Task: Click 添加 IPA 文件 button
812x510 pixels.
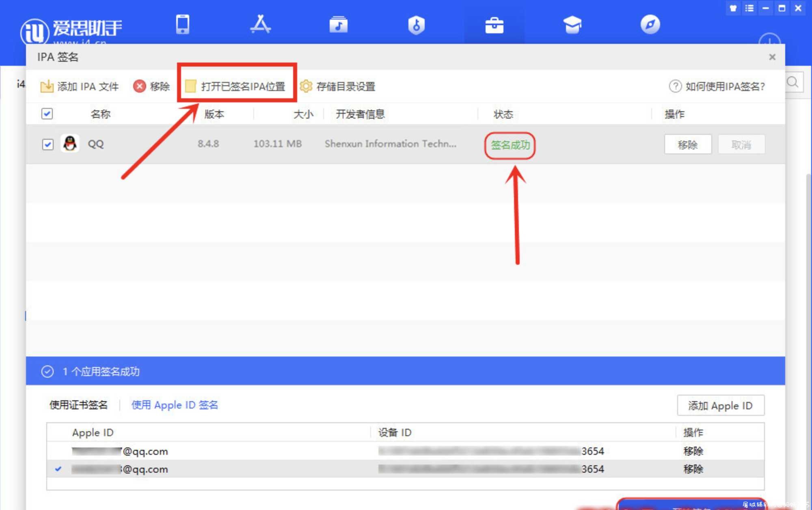Action: point(80,86)
